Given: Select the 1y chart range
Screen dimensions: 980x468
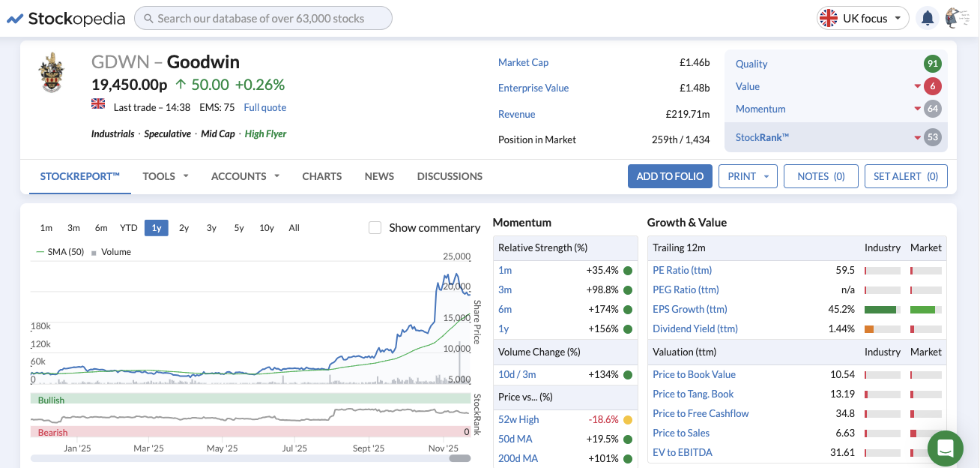Looking at the screenshot, I should pos(157,228).
